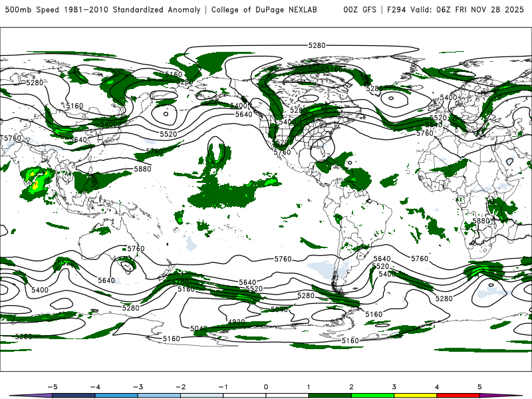This screenshot has width=532, height=399.
Task: Click the '5280' contour label on the northernmost contour
Action: [317, 45]
